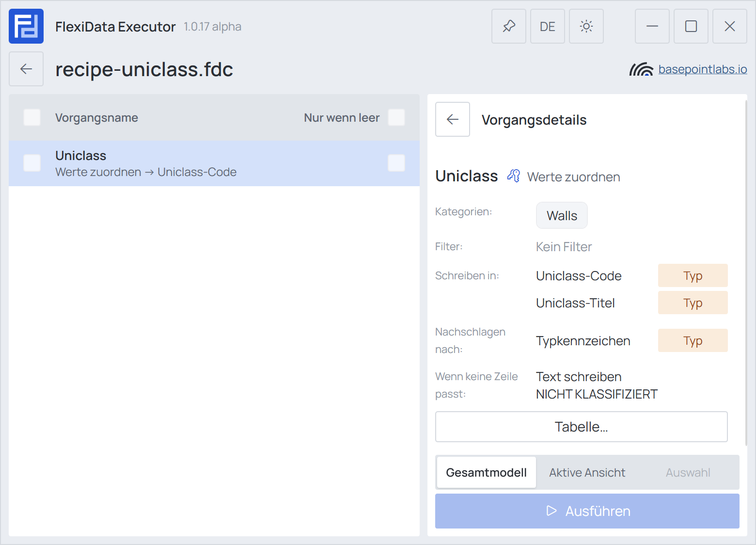Click the FlexiData Executor app logo
This screenshot has height=545, width=756.
tap(26, 26)
